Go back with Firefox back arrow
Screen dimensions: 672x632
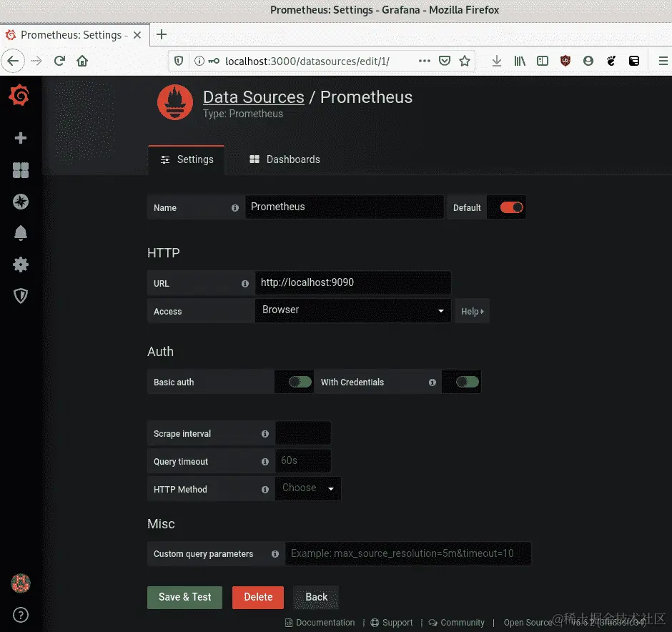tap(13, 61)
